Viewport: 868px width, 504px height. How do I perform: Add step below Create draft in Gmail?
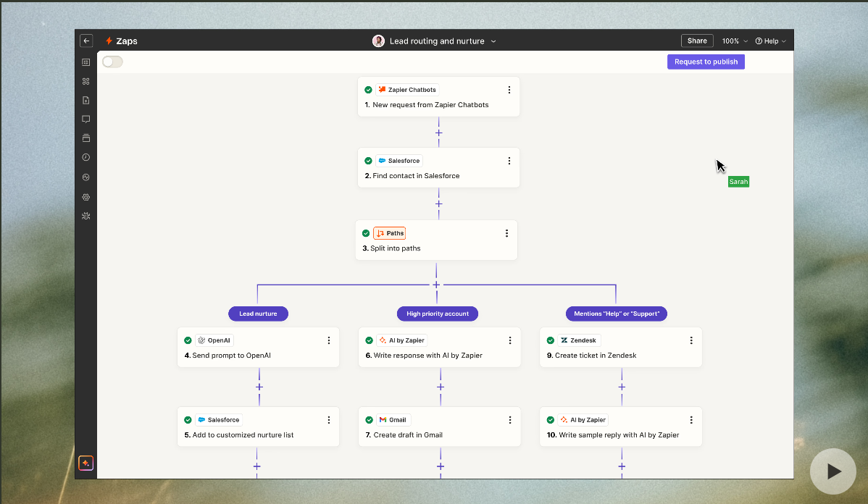point(441,466)
